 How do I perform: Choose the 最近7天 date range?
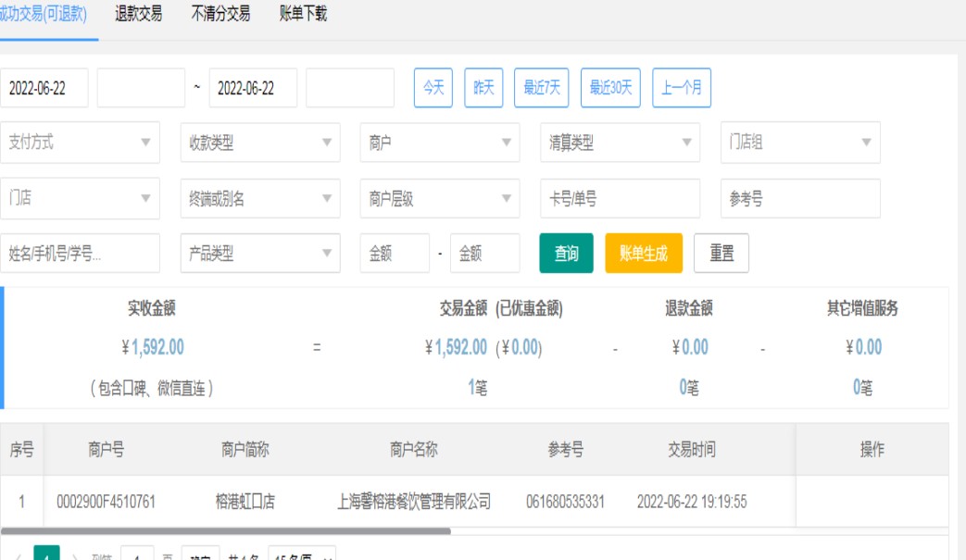[x=541, y=88]
